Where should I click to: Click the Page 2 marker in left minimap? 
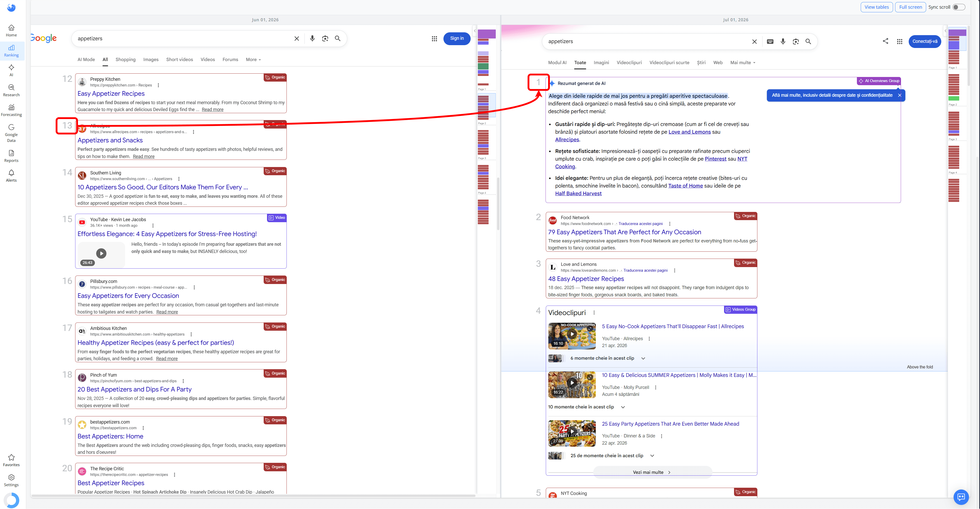click(482, 124)
